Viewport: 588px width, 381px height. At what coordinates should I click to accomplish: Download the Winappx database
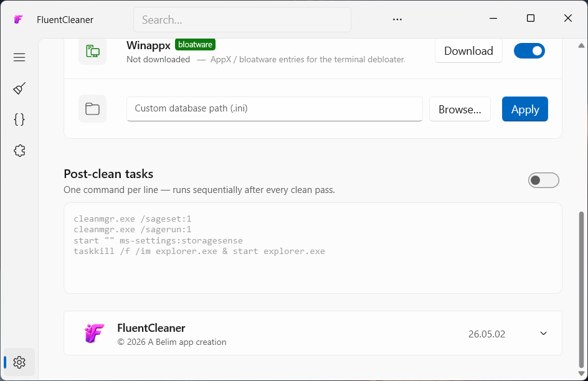pyautogui.click(x=468, y=50)
